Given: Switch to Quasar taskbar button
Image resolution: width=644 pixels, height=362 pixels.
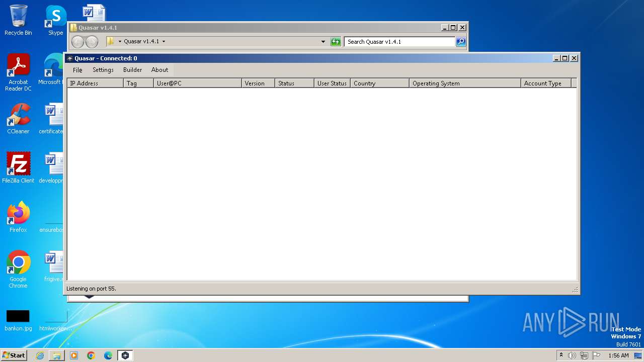Looking at the screenshot, I should click(x=125, y=355).
